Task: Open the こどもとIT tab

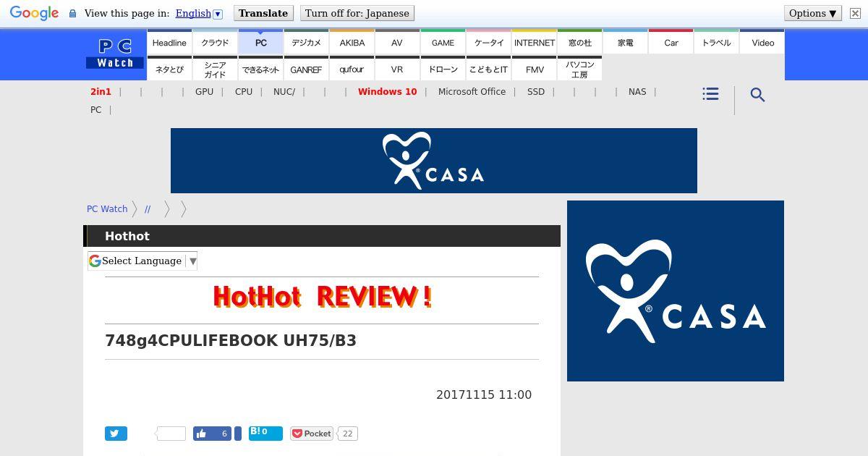Action: point(488,69)
